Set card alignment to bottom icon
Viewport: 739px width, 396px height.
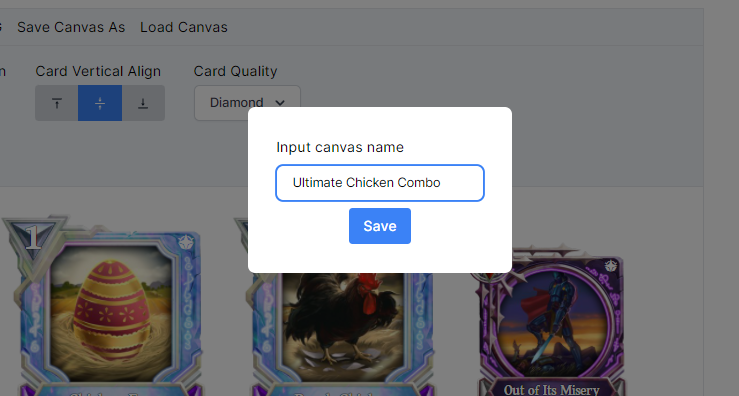143,103
